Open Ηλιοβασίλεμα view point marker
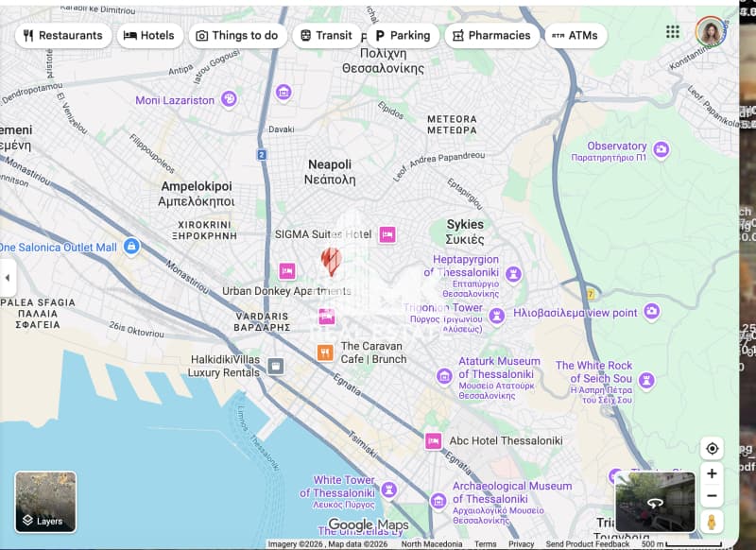Screen dimensions: 756x550 651,311
